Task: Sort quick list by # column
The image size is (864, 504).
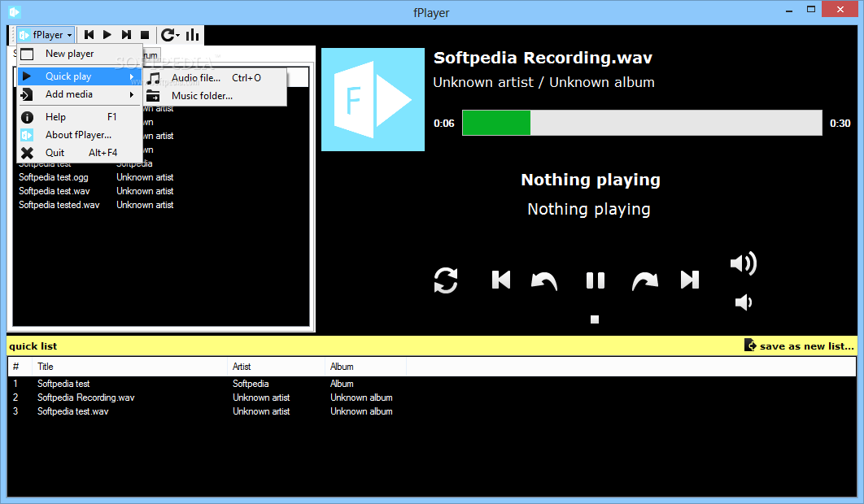Action: (x=20, y=367)
